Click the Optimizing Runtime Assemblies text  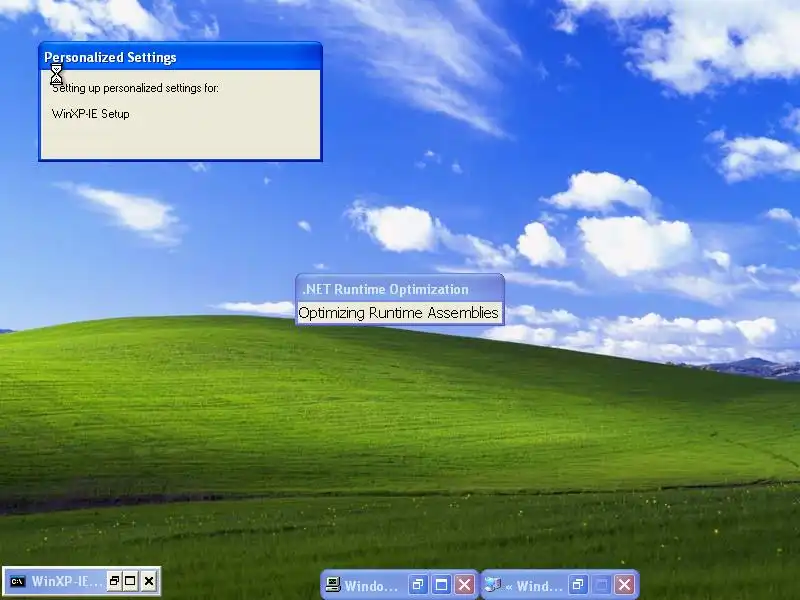click(x=398, y=313)
